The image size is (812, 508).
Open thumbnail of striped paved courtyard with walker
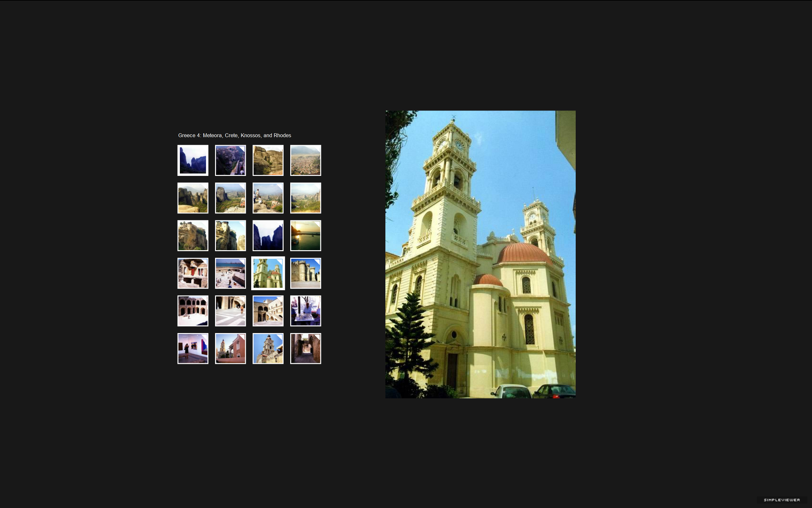pos(231,311)
